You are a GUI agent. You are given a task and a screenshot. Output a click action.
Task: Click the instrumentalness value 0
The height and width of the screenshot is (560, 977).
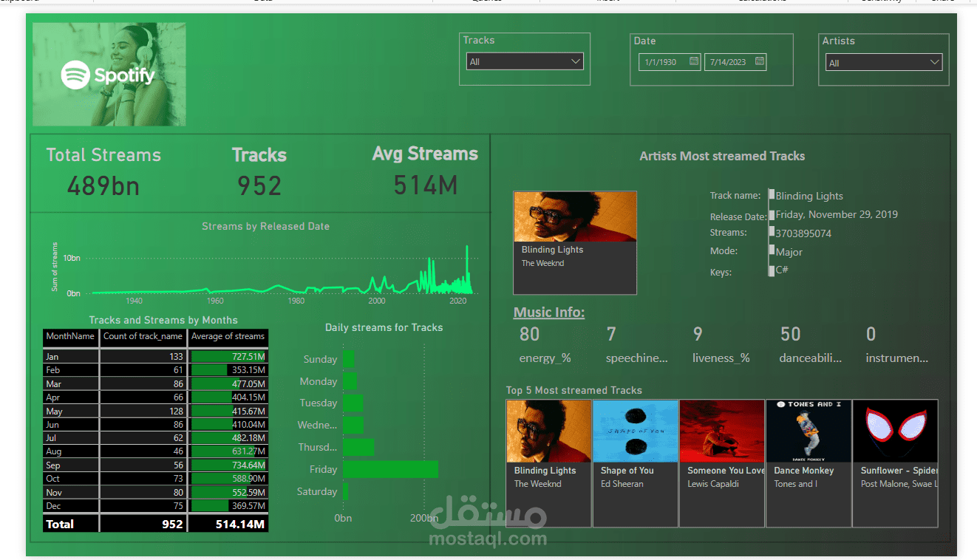coord(871,334)
